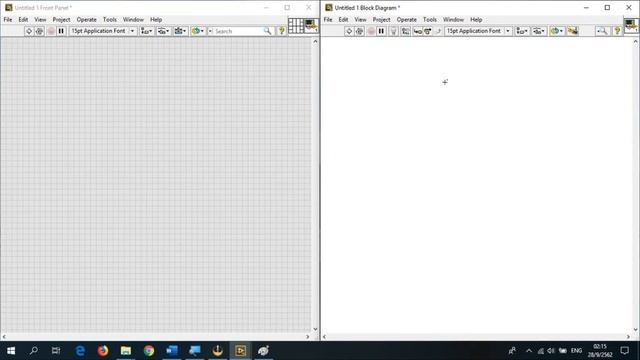This screenshot has height=360, width=640.
Task: Open Align Objects menu in Block Diagram
Action: [x=522, y=31]
